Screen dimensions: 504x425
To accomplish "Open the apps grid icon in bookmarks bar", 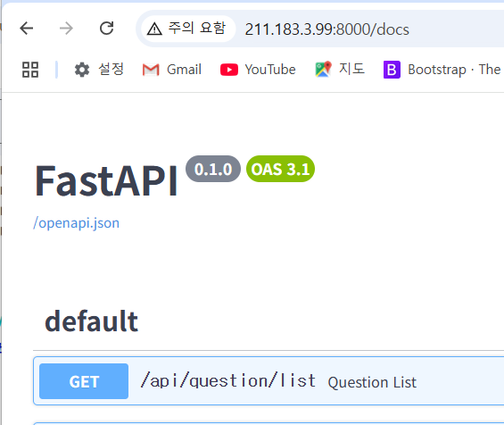I will coord(30,70).
